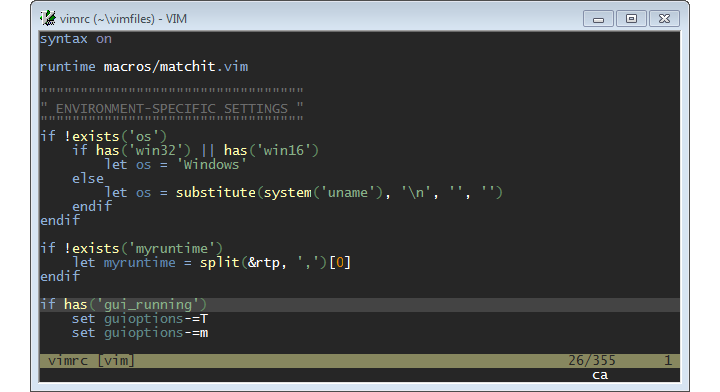
Task: Place cursor on 'runtime macros/matchit.vim' line
Action: point(144,67)
